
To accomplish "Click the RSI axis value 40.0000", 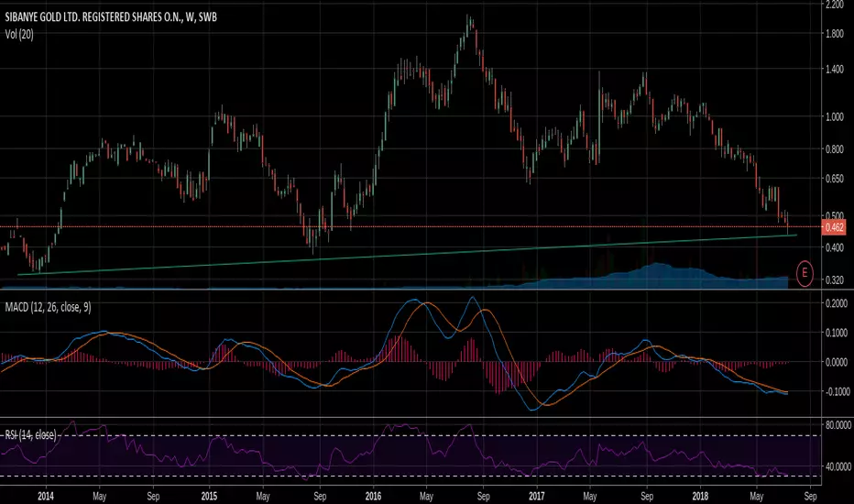I will (838, 466).
